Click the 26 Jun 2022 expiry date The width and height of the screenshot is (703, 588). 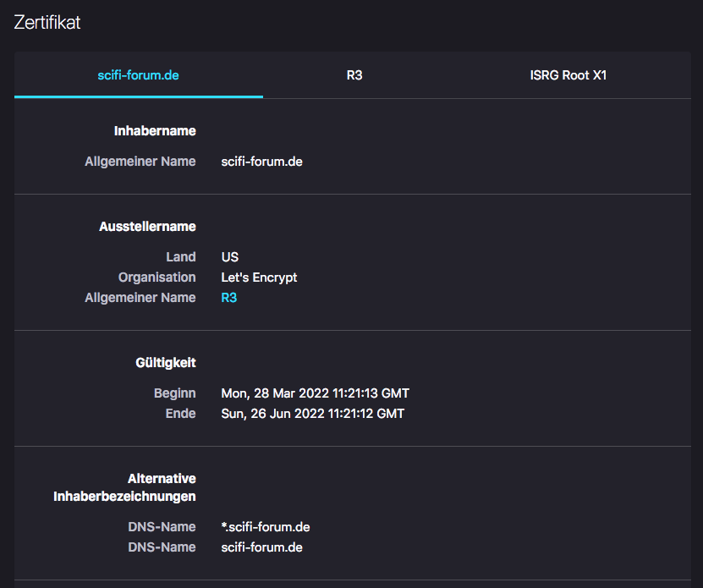point(312,414)
